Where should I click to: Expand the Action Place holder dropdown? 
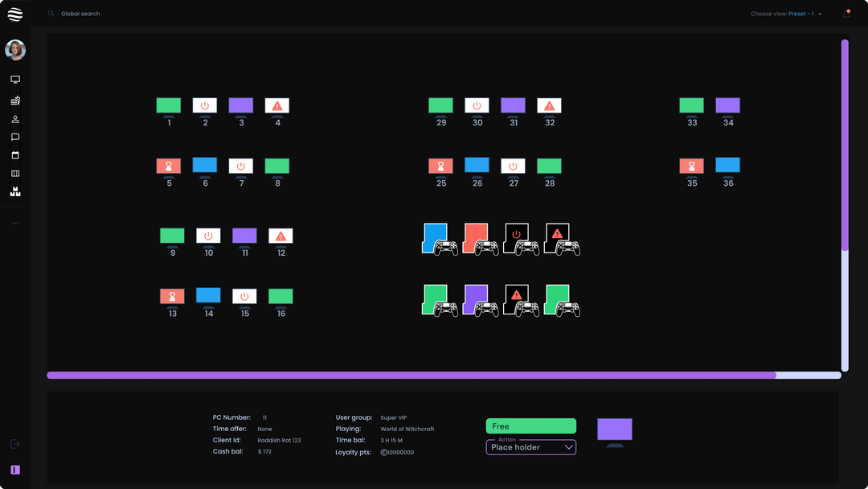coord(531,447)
